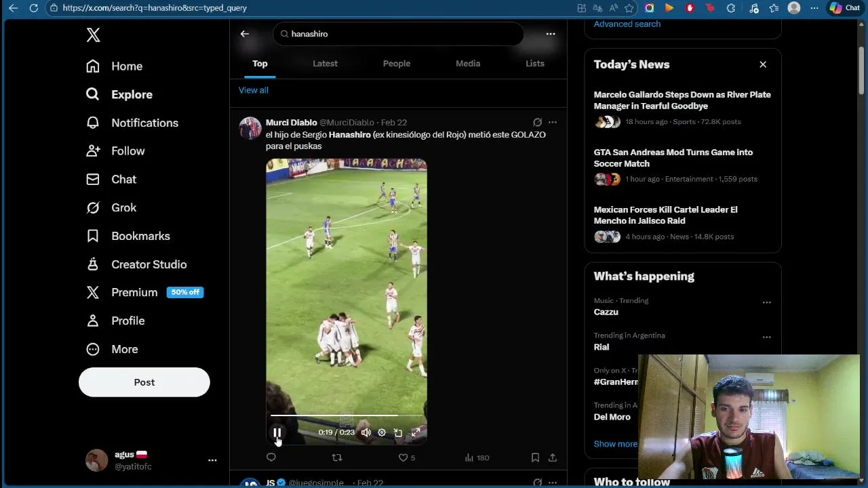
Task: Open Creator Studio
Action: pyautogui.click(x=136, y=264)
